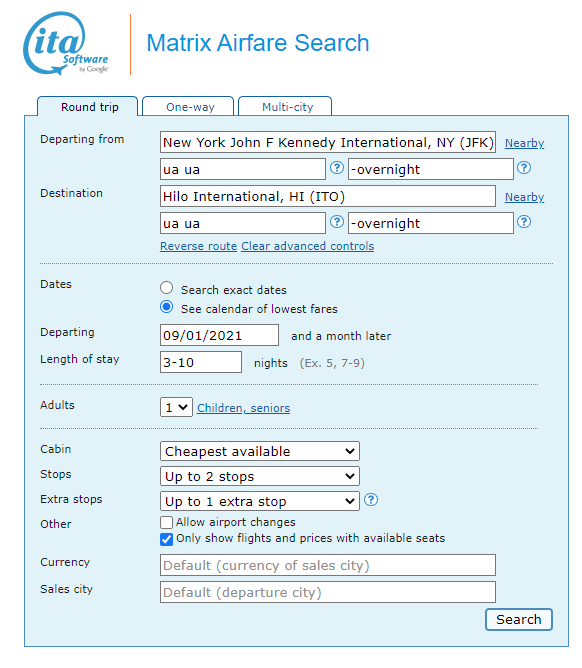Screen dimensions: 582x668
Task: Expand the Cabin dropdown
Action: click(x=260, y=451)
